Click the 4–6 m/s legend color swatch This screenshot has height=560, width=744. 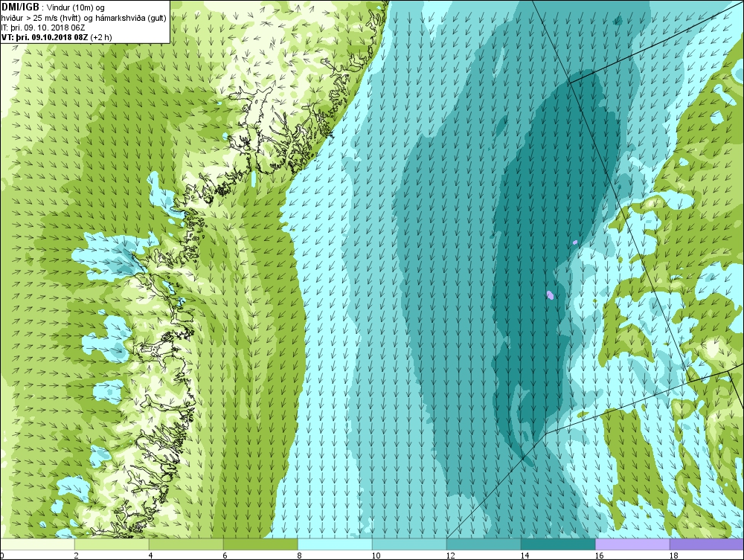pyautogui.click(x=186, y=544)
